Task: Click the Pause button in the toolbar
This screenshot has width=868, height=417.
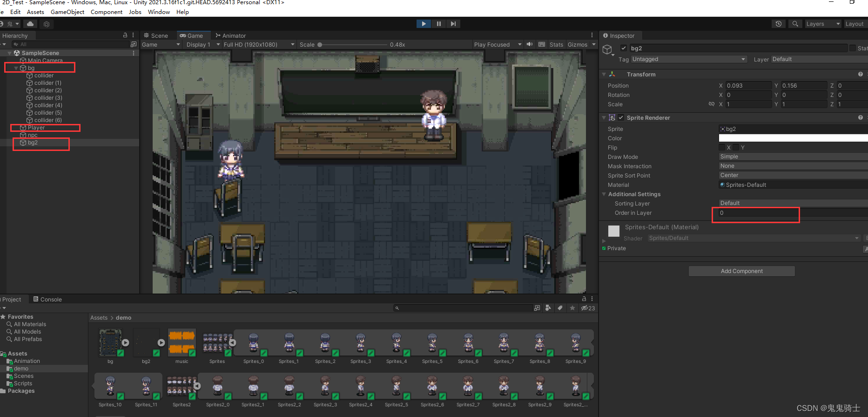Action: 438,24
